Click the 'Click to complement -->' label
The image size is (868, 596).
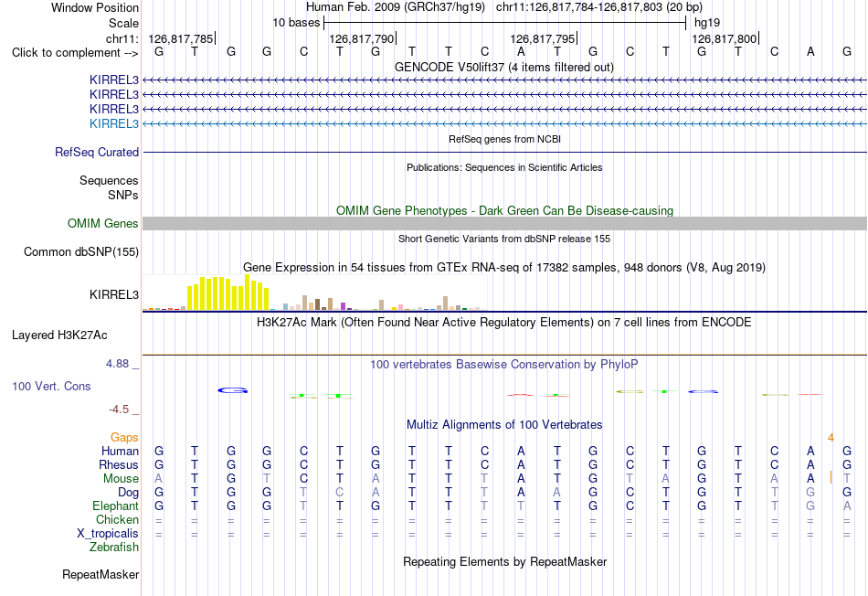point(75,53)
